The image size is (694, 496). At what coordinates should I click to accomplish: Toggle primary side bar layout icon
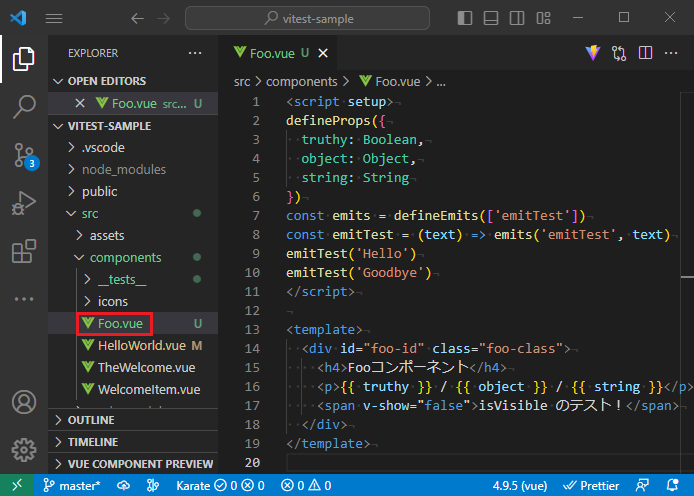pos(465,18)
